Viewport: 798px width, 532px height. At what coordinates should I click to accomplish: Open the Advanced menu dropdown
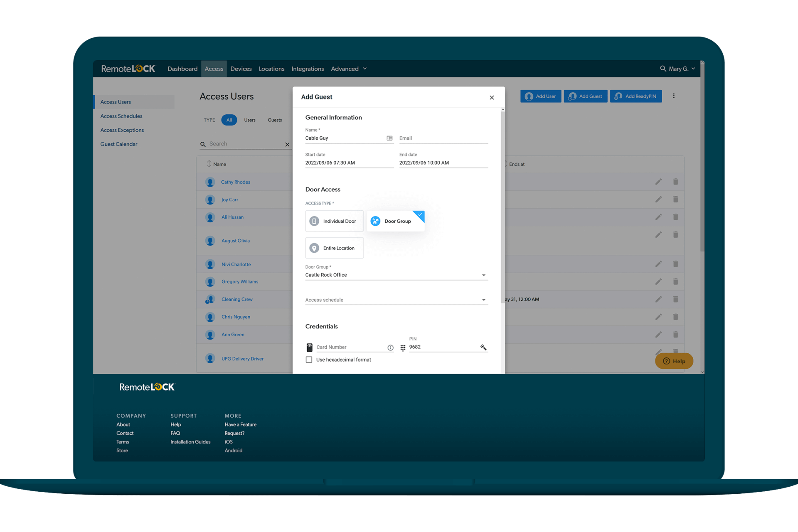(x=349, y=69)
